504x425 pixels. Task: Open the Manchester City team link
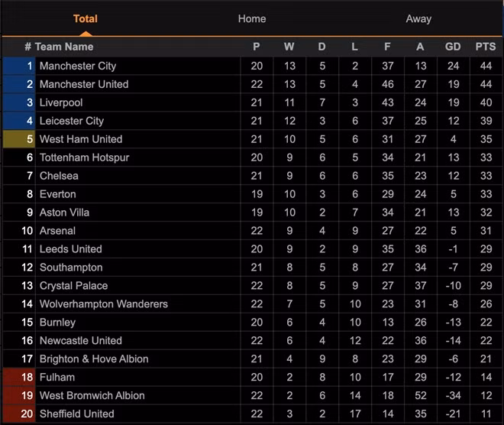coord(78,66)
